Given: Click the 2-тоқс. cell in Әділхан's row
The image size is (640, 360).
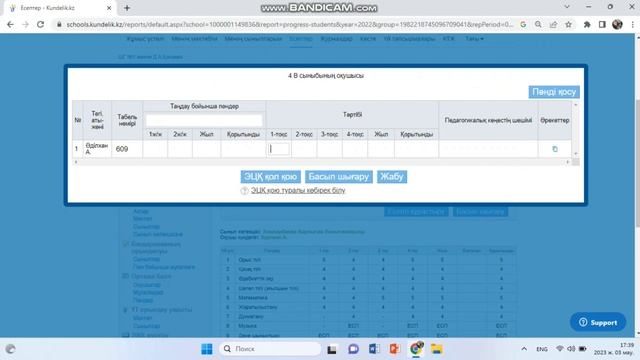Looking at the screenshot, I should (304, 149).
